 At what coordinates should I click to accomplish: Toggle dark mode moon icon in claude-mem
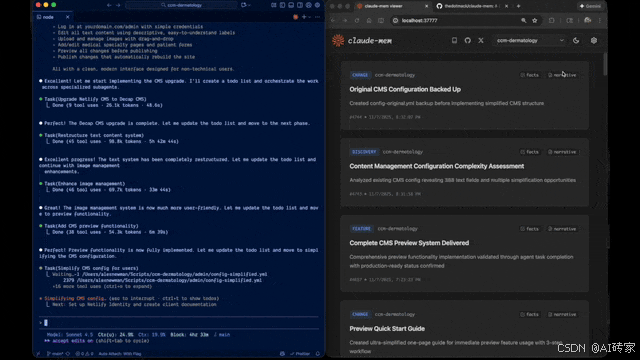[x=576, y=40]
